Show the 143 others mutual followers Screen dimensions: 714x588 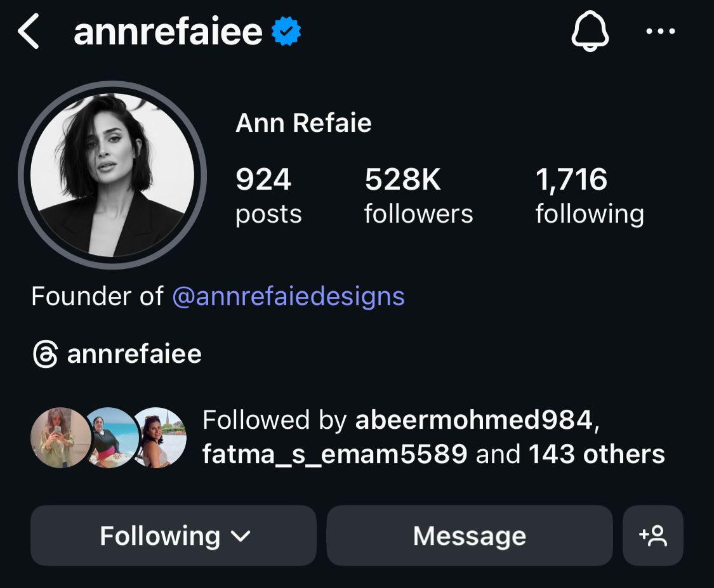597,454
